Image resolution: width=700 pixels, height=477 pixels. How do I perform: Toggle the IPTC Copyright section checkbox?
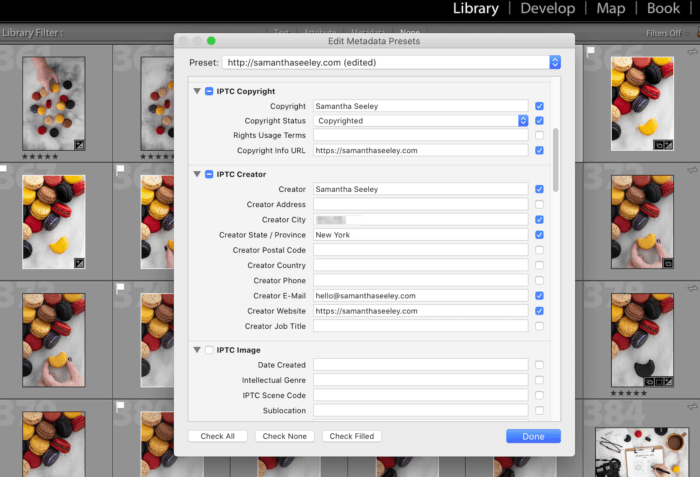pyautogui.click(x=209, y=91)
